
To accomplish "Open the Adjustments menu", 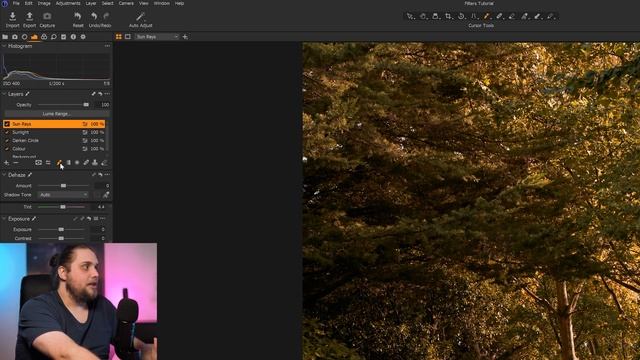I will (x=68, y=3).
